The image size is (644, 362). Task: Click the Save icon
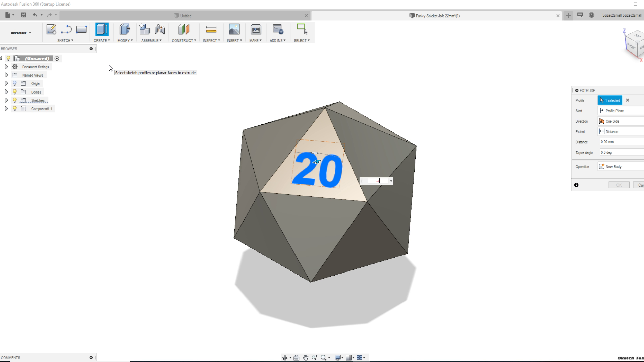(23, 15)
